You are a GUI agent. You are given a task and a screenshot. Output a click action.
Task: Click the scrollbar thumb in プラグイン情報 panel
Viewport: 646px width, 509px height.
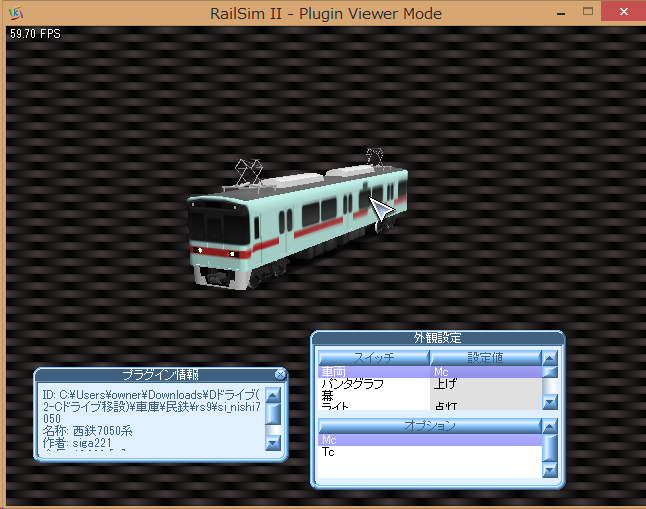[x=273, y=414]
